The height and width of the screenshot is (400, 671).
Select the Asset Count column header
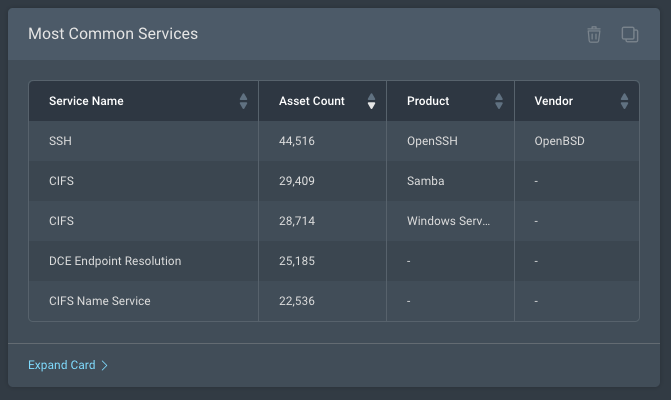click(x=311, y=101)
